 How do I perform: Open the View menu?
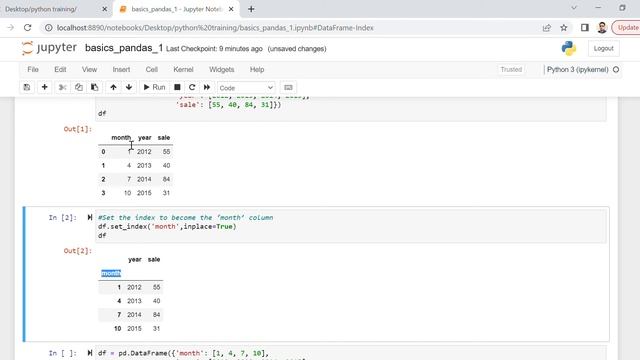tap(89, 69)
